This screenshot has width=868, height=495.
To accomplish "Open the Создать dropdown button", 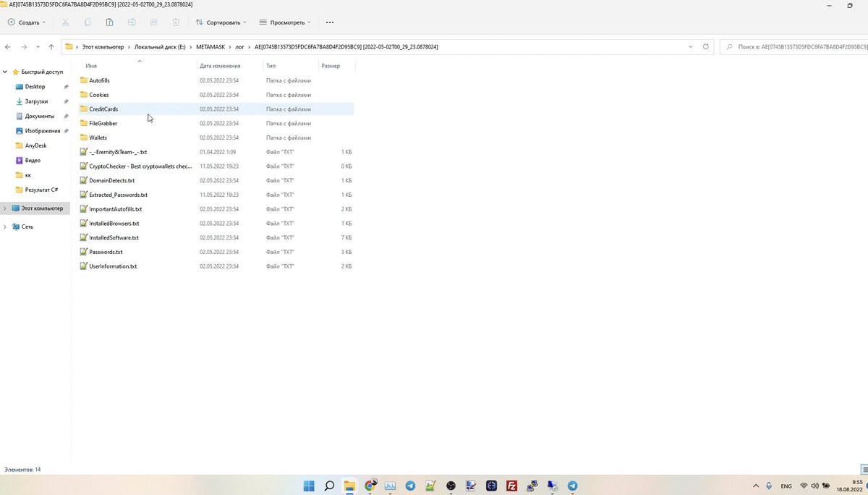I will click(27, 22).
